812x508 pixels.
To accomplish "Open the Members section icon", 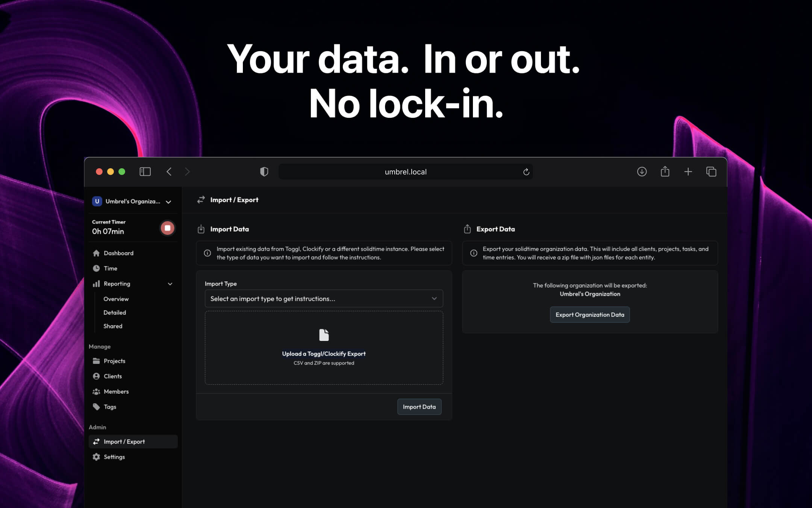I will coord(97,391).
